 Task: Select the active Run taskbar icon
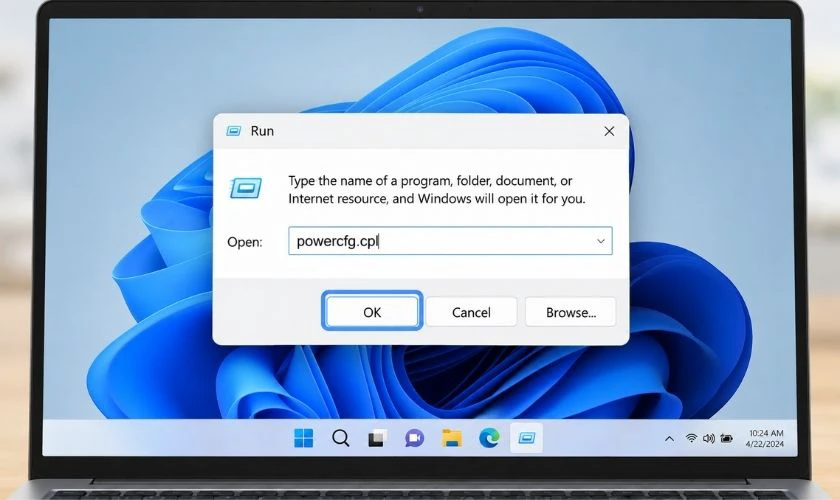(526, 438)
